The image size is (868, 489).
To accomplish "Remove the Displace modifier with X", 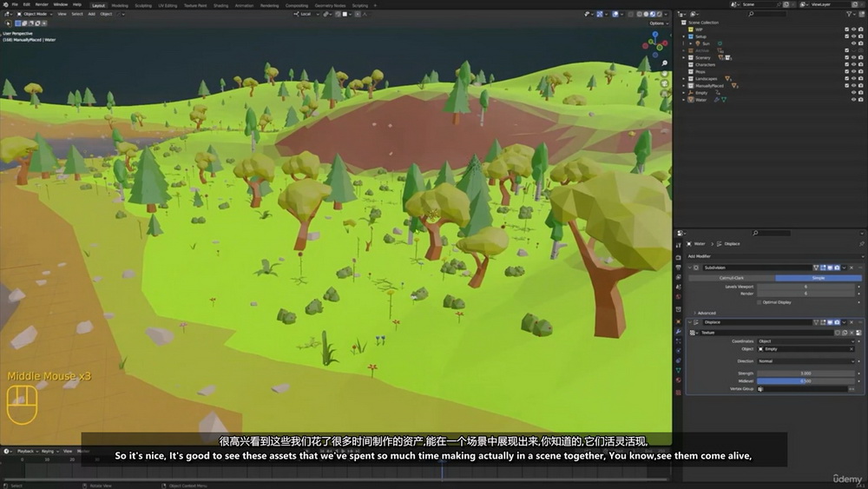I will pos(852,322).
